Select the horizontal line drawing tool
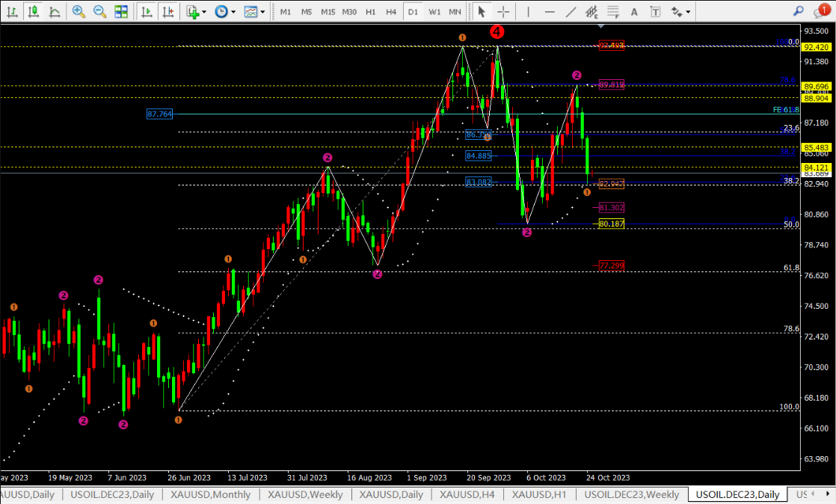This screenshot has width=836, height=504. (549, 11)
